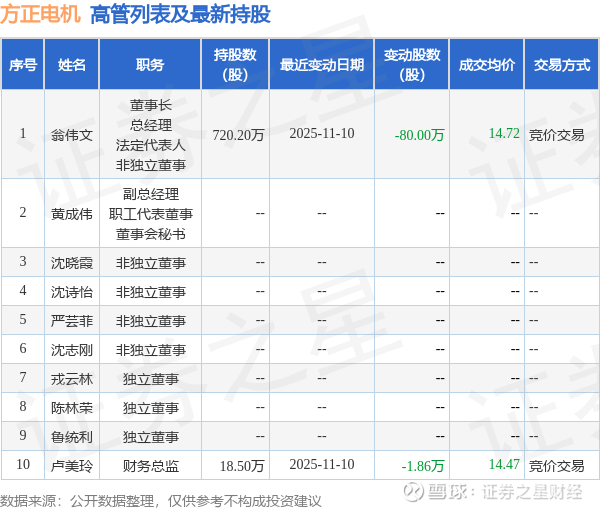
Task: Select the 18.50万 shareholding cell
Action: coord(243,465)
